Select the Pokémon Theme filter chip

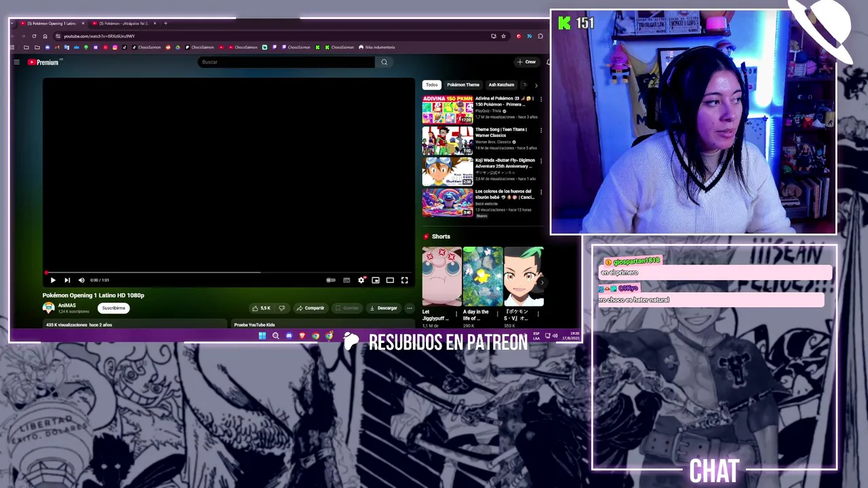click(463, 85)
